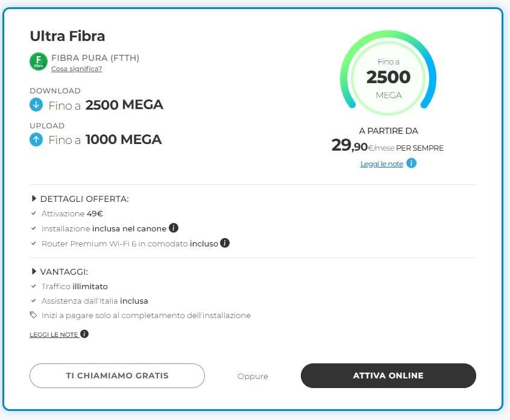This screenshot has width=510, height=420.
Task: Click blue info icon beside price notes
Action: pyautogui.click(x=411, y=163)
